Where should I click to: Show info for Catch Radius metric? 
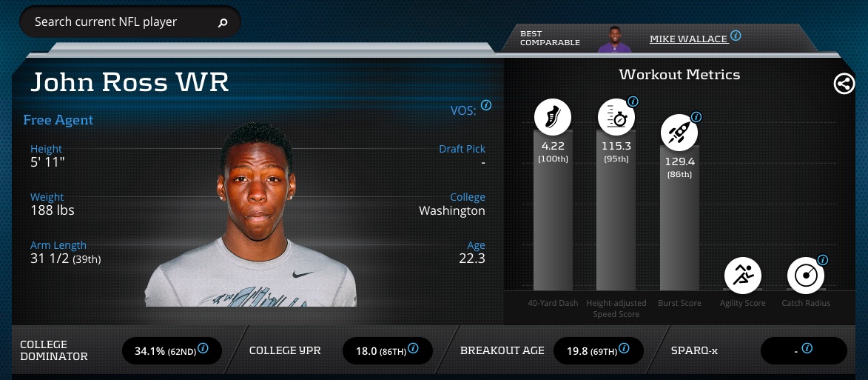(823, 259)
